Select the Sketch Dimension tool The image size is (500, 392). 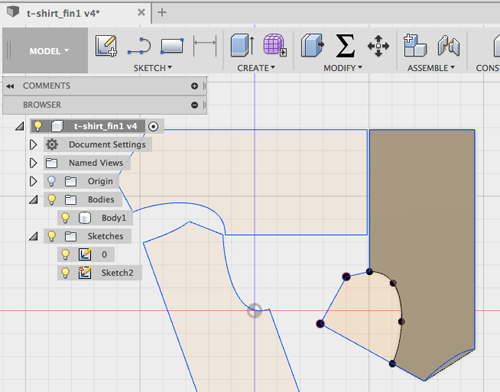pyautogui.click(x=205, y=45)
